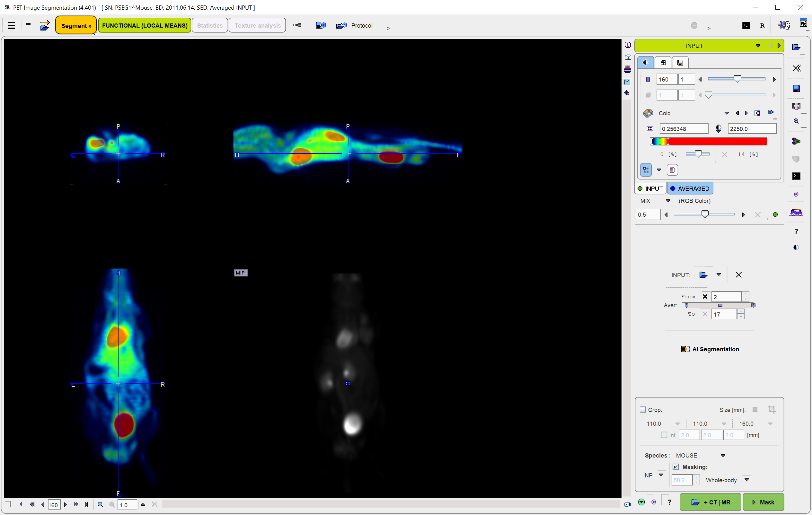Click the color palette icon next to Cold
The image size is (812, 515).
tap(648, 113)
